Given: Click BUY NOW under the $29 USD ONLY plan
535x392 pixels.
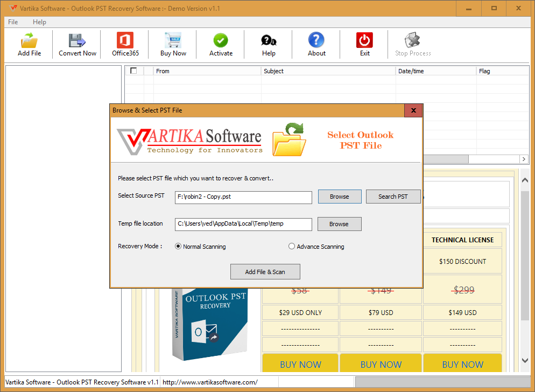Looking at the screenshot, I should coord(300,364).
